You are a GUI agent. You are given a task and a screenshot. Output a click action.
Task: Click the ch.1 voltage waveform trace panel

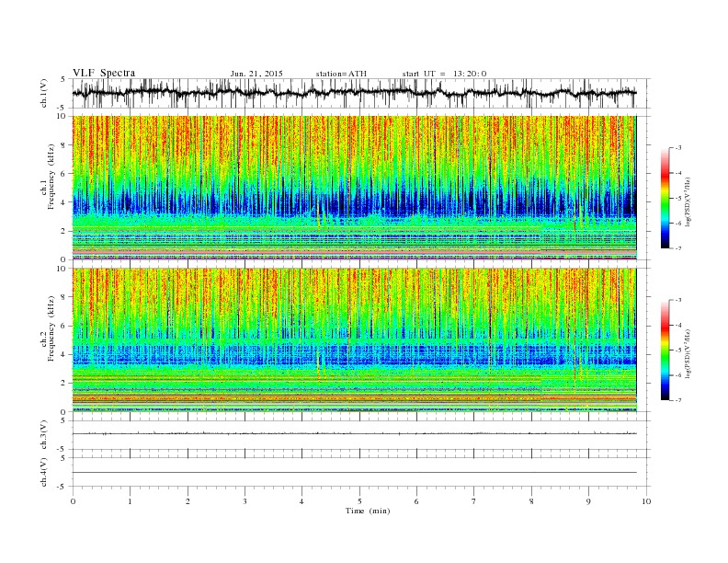click(x=361, y=93)
